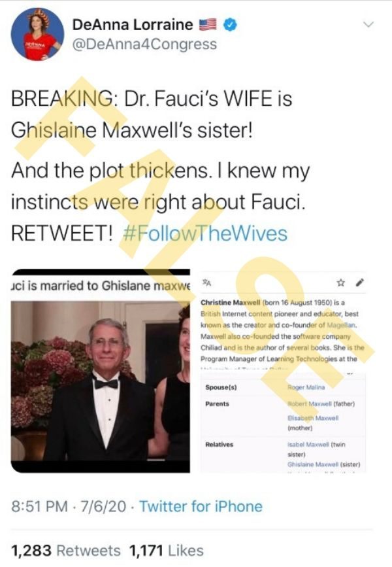Open the tweet options chevron menu
Screen dimensions: 392x567
click(368, 25)
